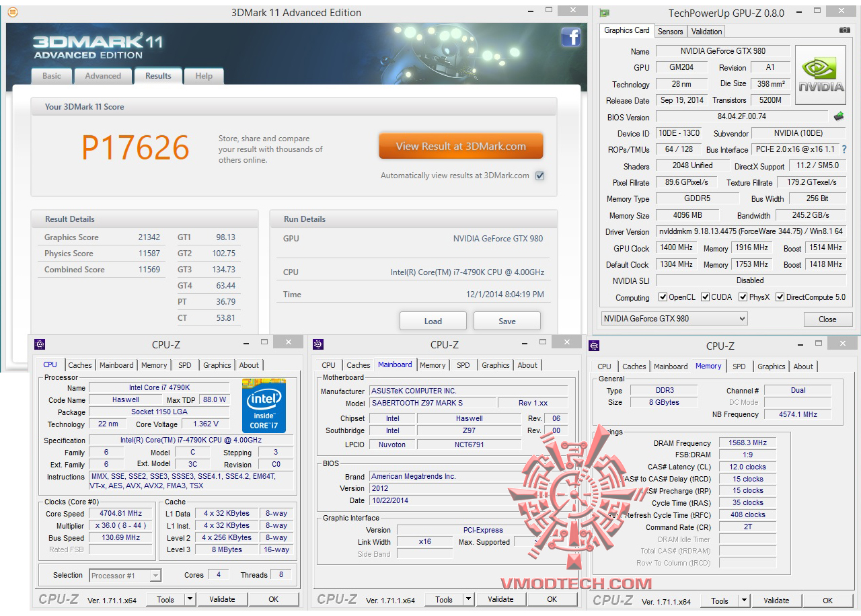Image resolution: width=861 pixels, height=616 pixels.
Task: Click the Tools button in the CPU-Z Memory window
Action: pyautogui.click(x=720, y=601)
